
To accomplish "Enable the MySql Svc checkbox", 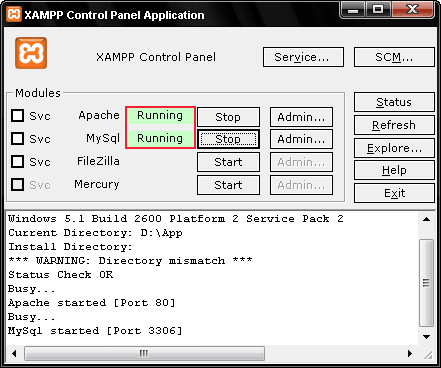I will click(18, 138).
